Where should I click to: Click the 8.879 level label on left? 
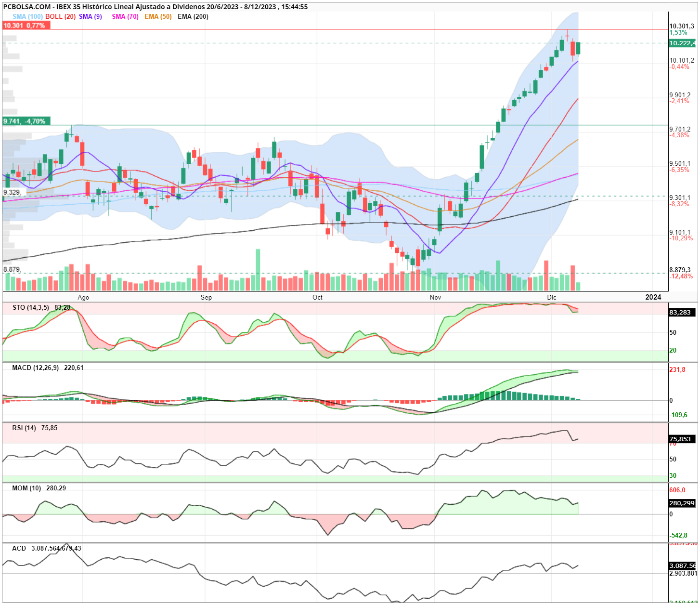(x=12, y=269)
